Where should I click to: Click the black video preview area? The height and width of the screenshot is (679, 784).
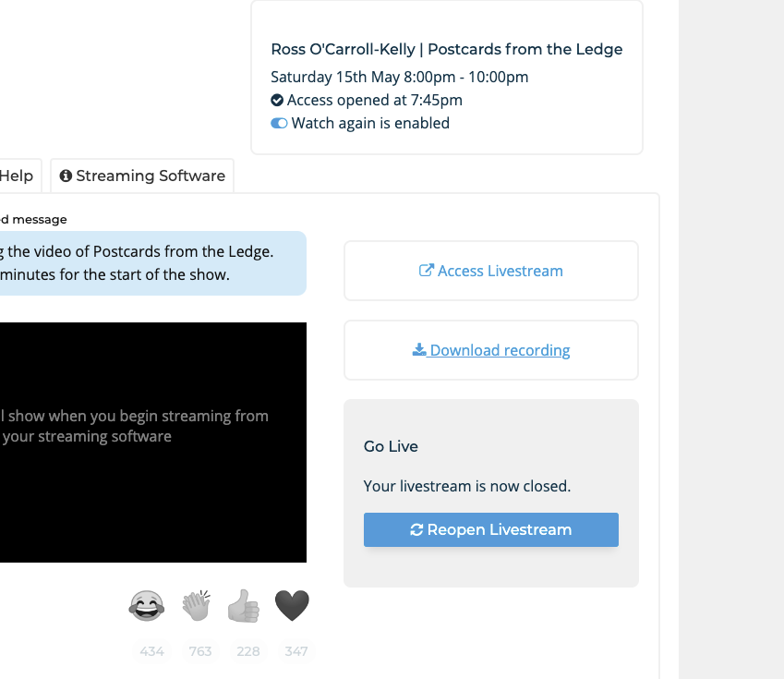click(153, 443)
